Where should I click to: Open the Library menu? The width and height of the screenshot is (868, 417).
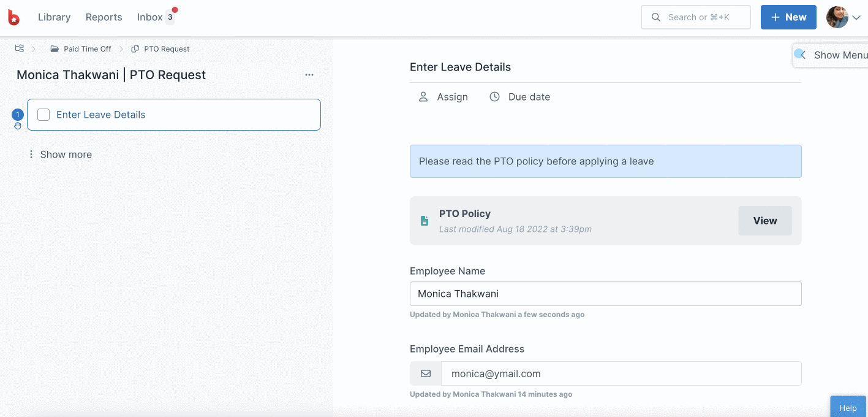point(54,17)
